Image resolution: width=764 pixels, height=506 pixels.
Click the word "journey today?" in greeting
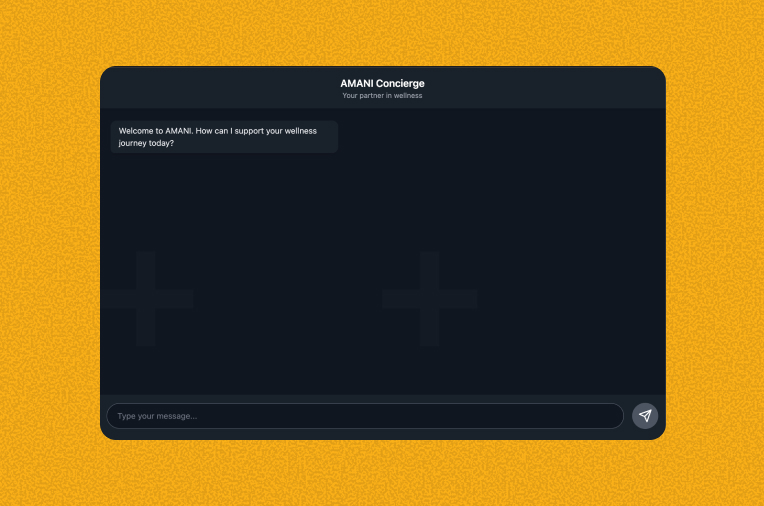(x=146, y=143)
